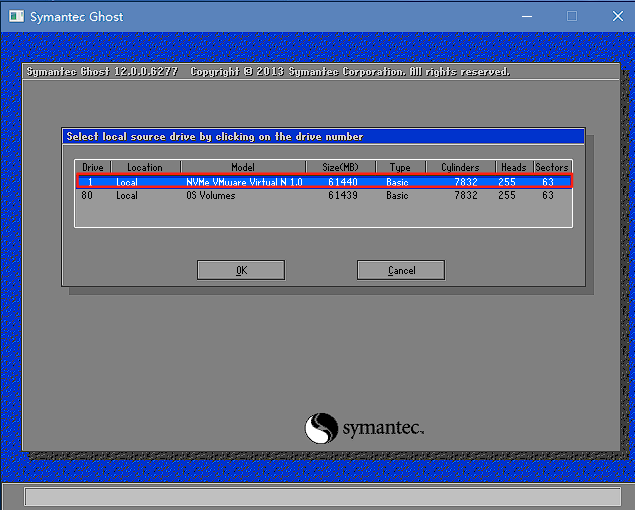Click the Size(MB) column header

click(340, 167)
